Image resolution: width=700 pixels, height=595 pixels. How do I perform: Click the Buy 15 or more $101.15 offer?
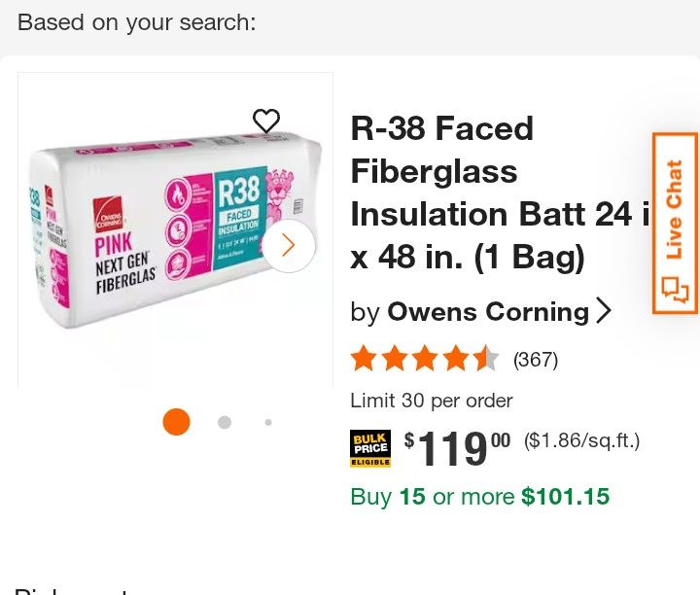point(479,497)
